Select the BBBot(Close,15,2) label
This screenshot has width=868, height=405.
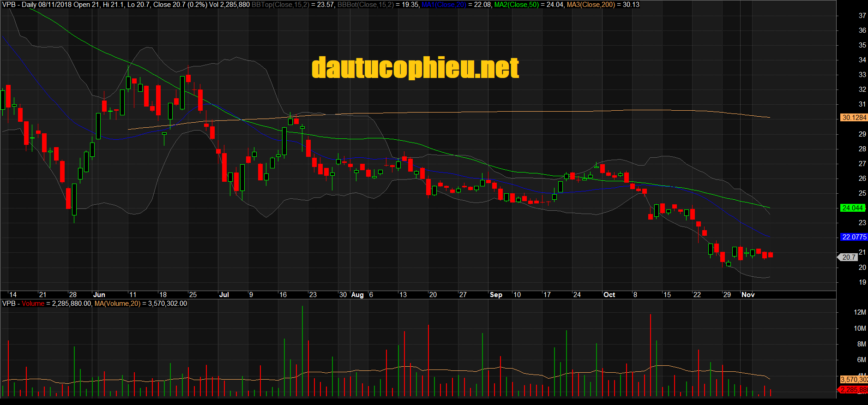pos(366,5)
